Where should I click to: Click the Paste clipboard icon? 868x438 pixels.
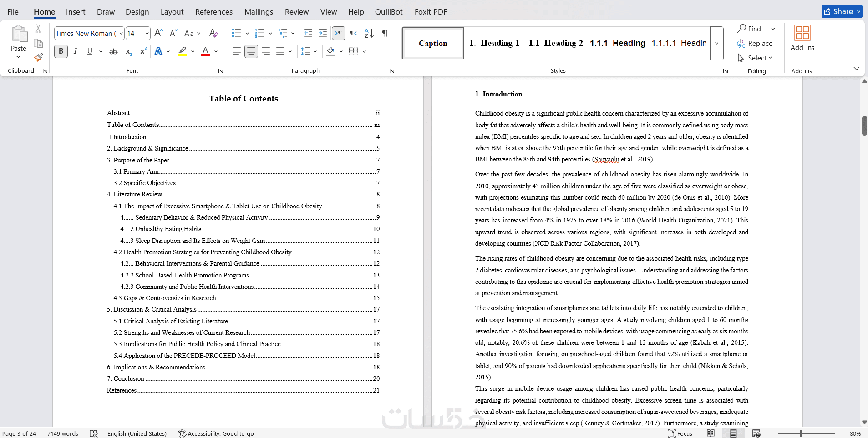click(19, 34)
